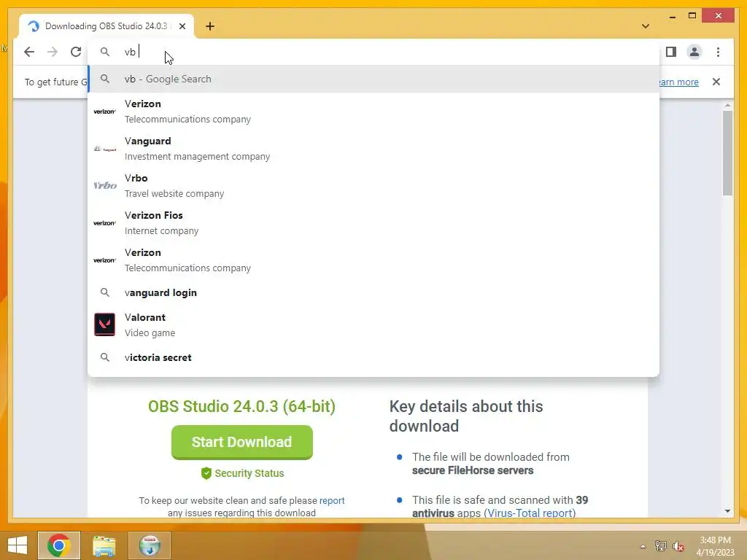
Task: Close the Downloading OBS Studio tab
Action: [182, 26]
